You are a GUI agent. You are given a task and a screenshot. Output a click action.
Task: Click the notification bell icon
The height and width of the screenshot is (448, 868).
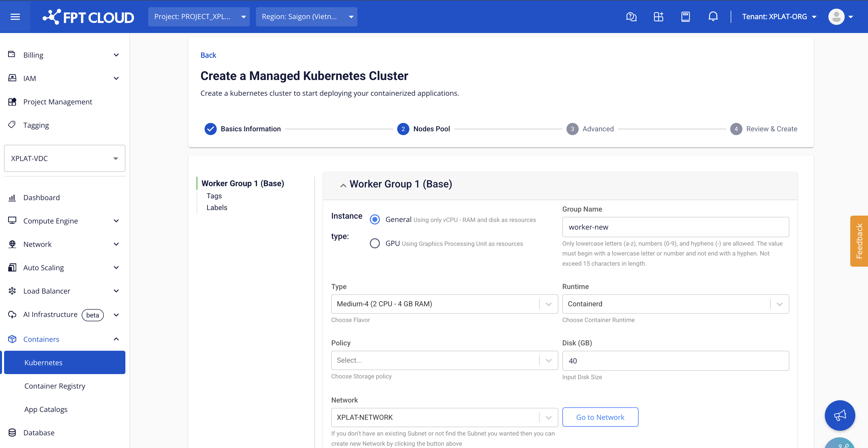click(713, 17)
